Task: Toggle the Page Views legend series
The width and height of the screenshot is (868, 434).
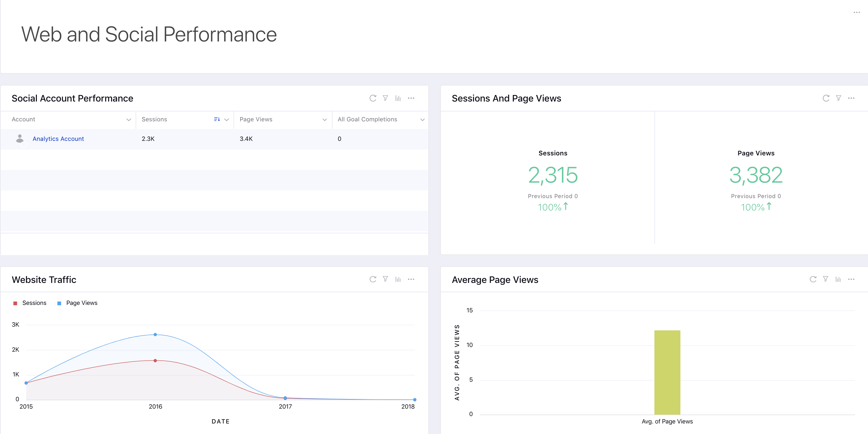Action: point(77,303)
